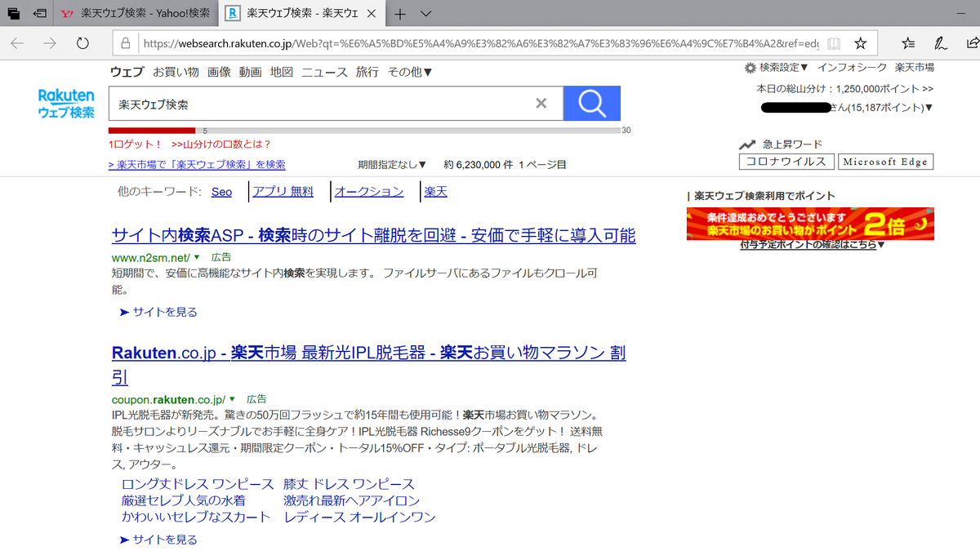Open the favorites hub icon

[x=909, y=43]
